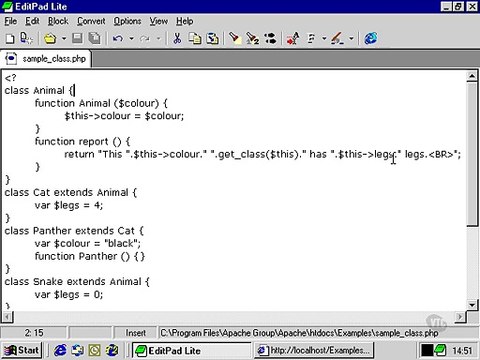This screenshot has width=480, height=360.
Task: Click the Save All files icon
Action: point(95,39)
